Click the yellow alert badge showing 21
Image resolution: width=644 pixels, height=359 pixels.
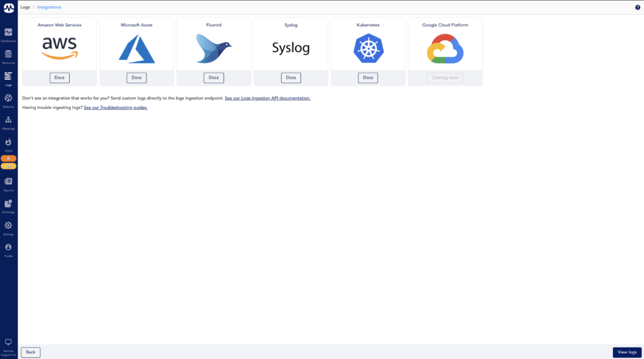(8, 167)
